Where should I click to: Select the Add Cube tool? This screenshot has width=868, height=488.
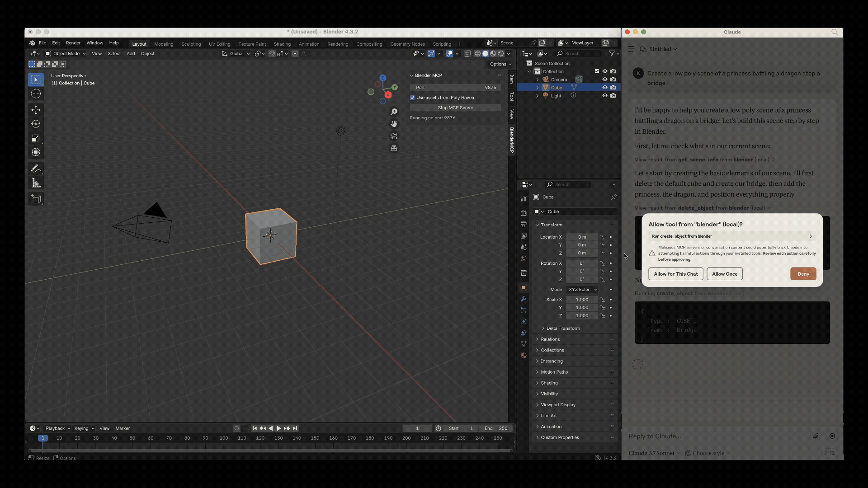tap(36, 199)
